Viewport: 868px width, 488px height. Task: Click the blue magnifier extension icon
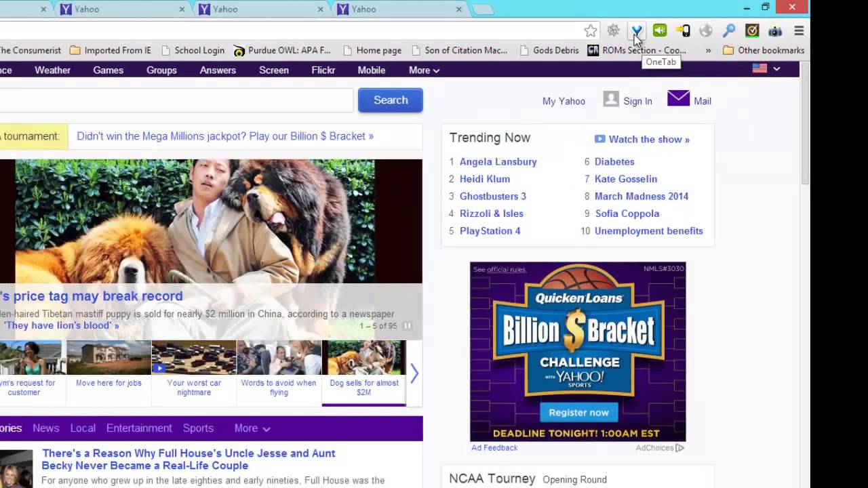[729, 30]
